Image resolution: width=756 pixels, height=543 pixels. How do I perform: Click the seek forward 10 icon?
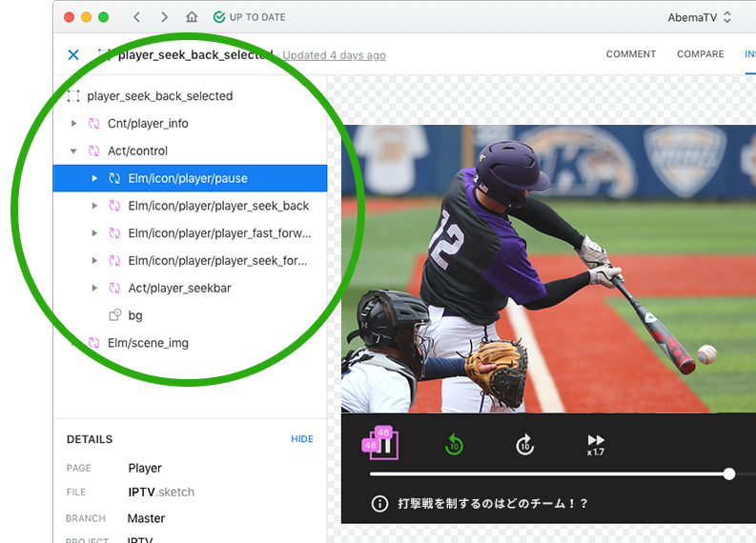(x=525, y=445)
